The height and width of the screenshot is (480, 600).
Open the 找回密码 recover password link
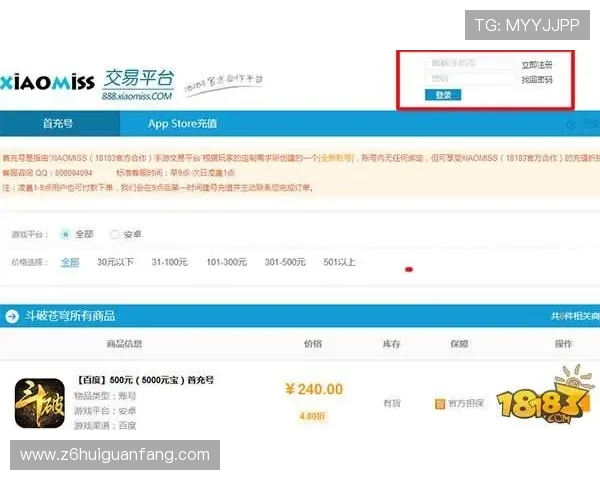(537, 80)
